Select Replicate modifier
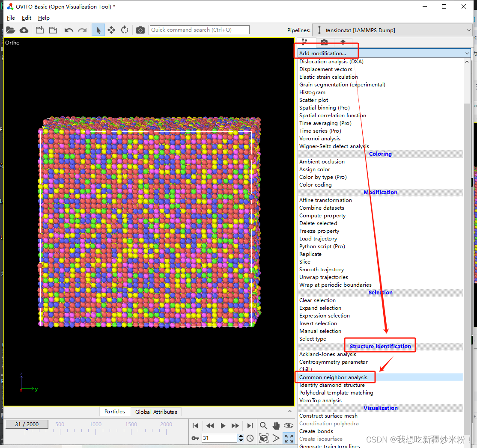Viewport: 477px width, 448px height. point(310,254)
